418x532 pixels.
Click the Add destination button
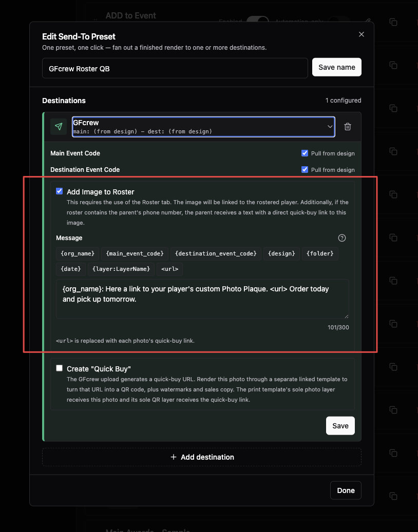[202, 457]
